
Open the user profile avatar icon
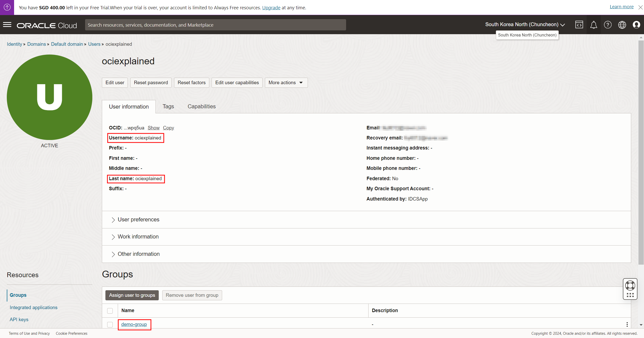(x=636, y=25)
